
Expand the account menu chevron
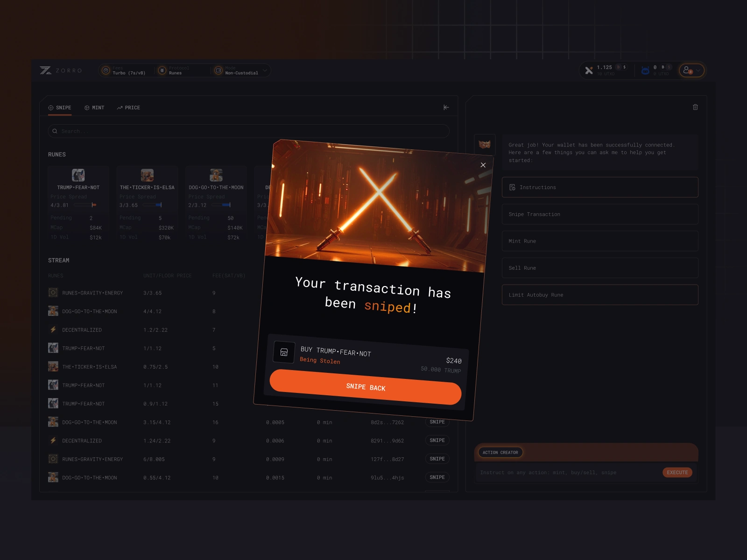(698, 70)
